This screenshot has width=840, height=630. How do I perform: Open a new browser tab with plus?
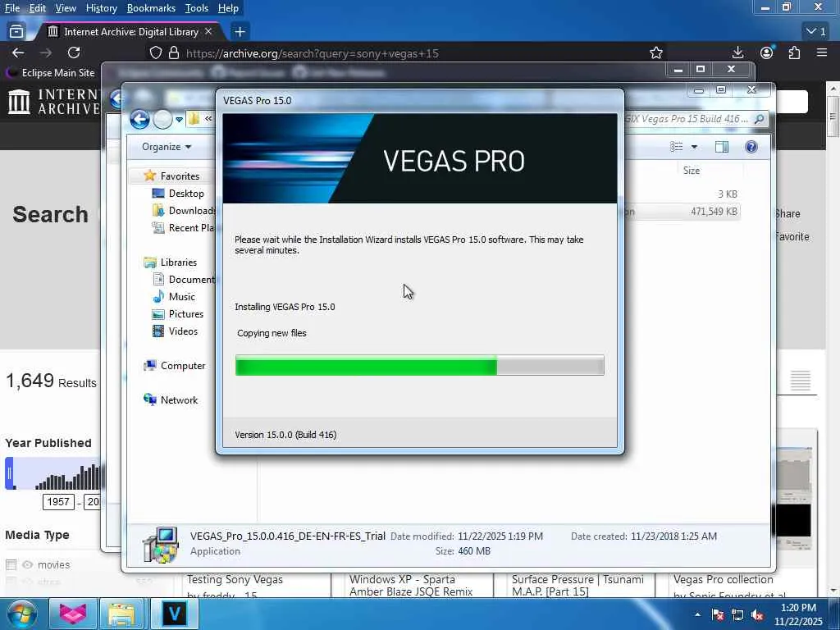[240, 32]
